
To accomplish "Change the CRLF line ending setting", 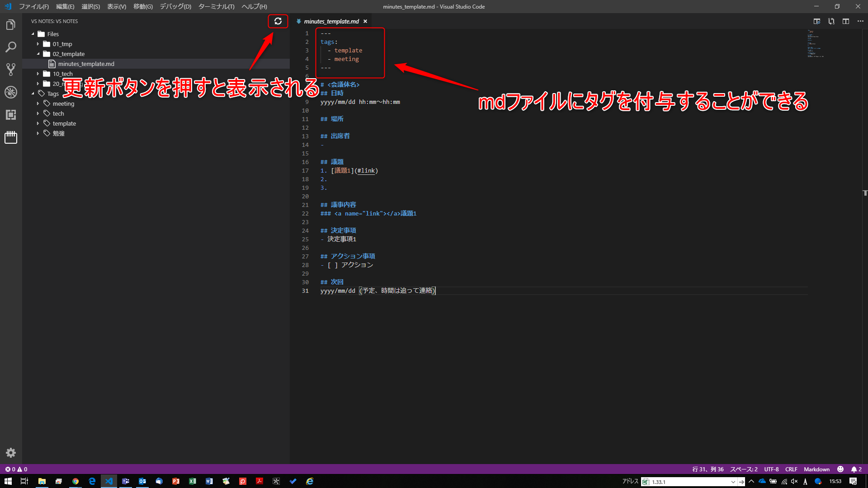I will click(x=791, y=469).
